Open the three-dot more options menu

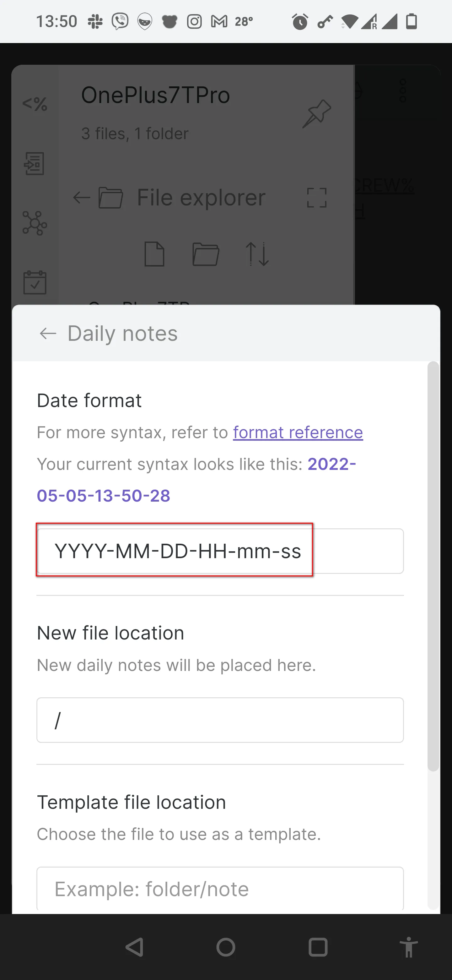pyautogui.click(x=403, y=90)
